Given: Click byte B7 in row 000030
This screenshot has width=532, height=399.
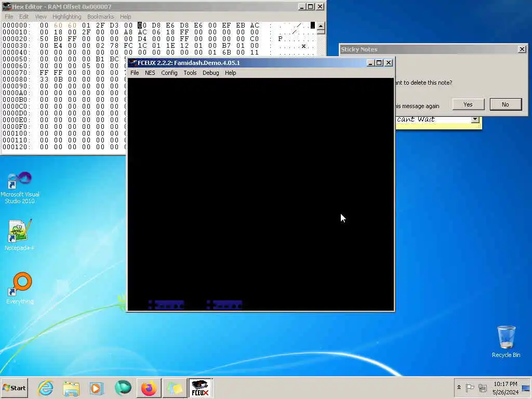Looking at the screenshot, I should 227,46.
